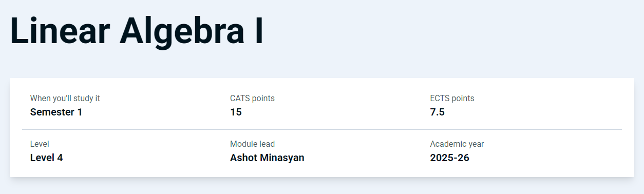Click the CATS points value 15
The height and width of the screenshot is (194, 644).
[x=236, y=112]
